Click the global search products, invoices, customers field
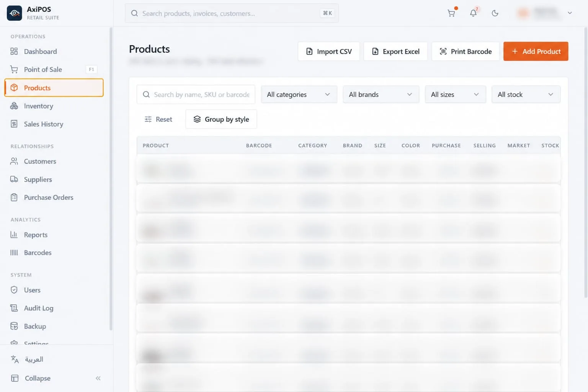The width and height of the screenshot is (588, 392). tap(232, 13)
